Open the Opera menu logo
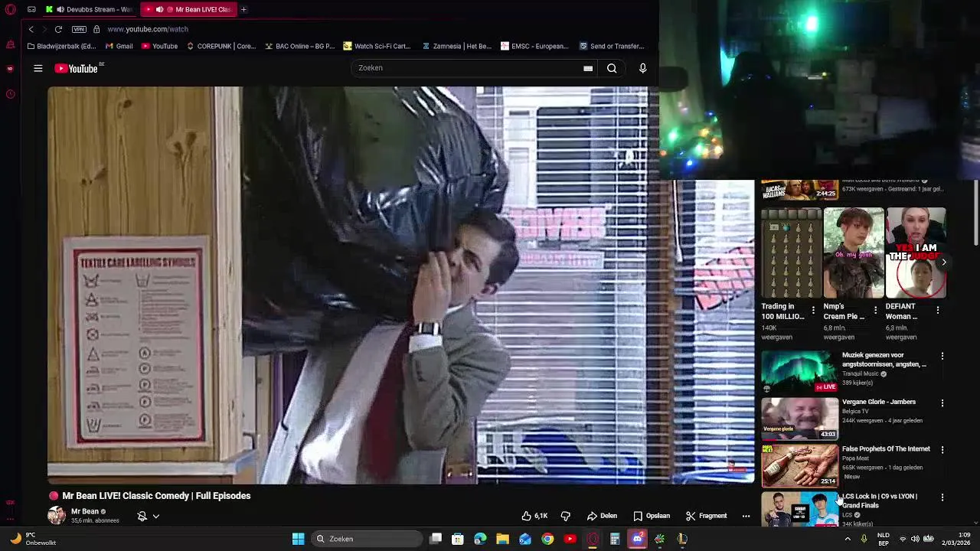 [x=10, y=9]
